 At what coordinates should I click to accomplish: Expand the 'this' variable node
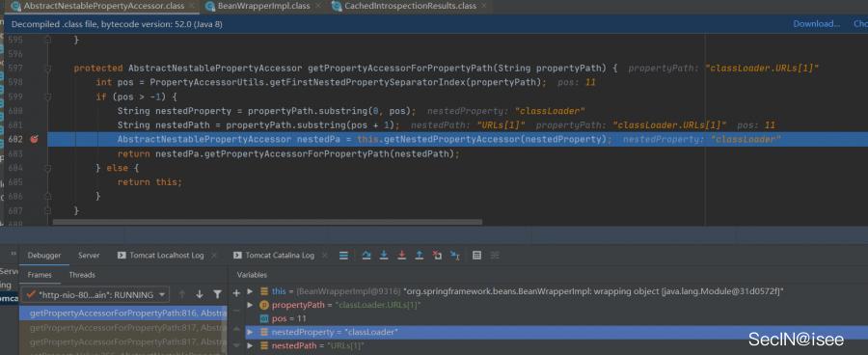pyautogui.click(x=250, y=291)
